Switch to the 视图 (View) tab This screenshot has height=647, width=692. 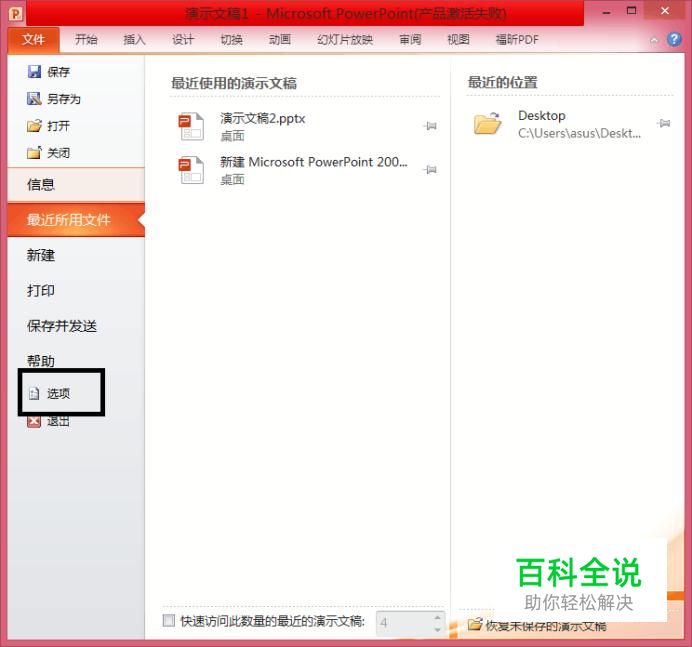(459, 40)
